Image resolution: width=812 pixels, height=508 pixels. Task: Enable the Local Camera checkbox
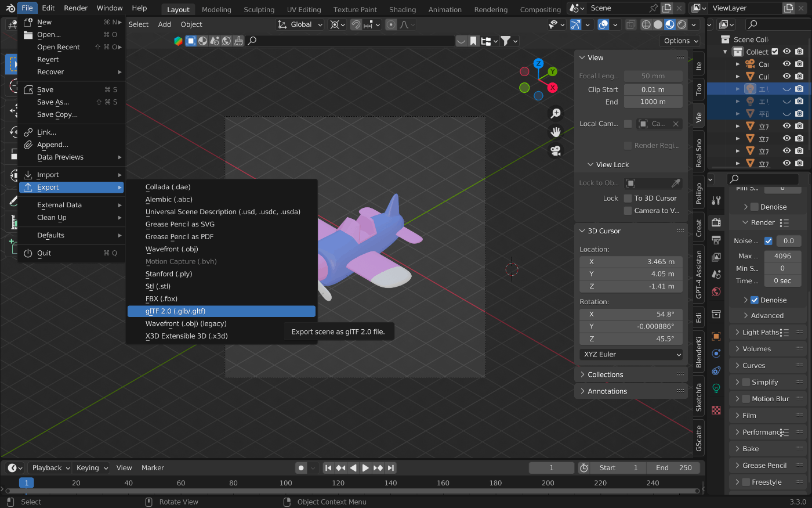point(628,124)
